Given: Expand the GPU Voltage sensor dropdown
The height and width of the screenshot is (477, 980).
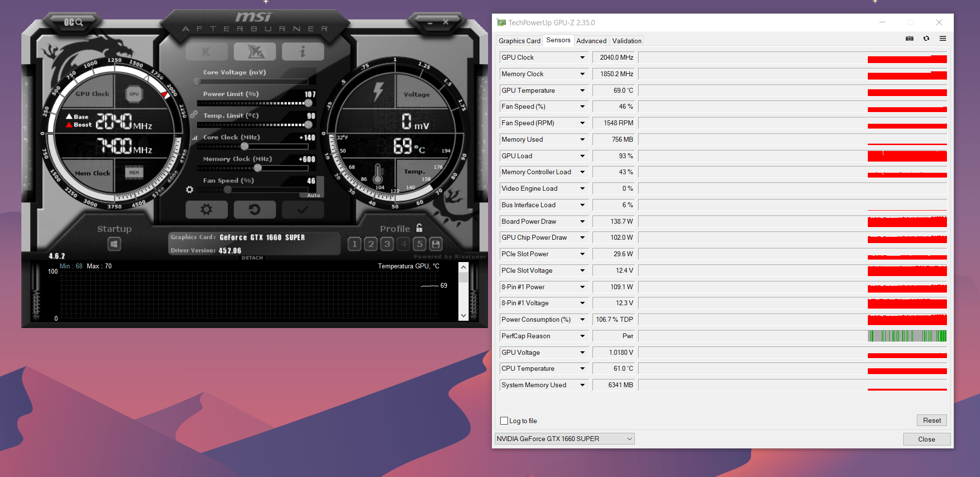Looking at the screenshot, I should [x=582, y=353].
